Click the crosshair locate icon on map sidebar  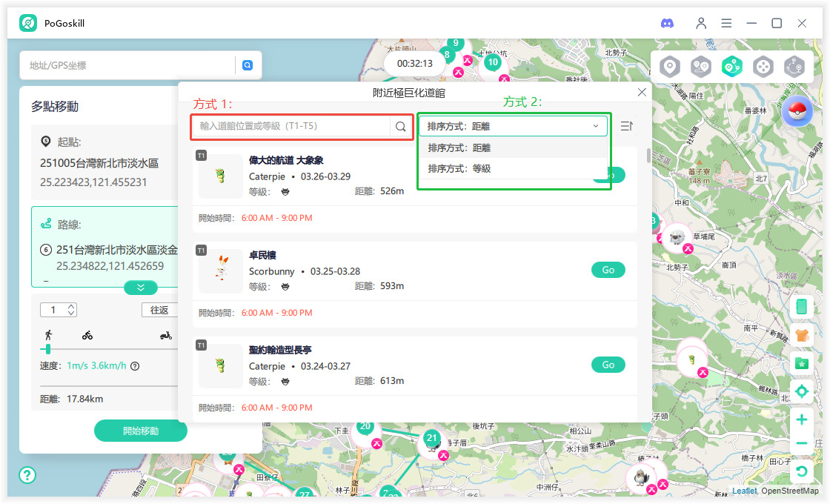click(x=802, y=391)
